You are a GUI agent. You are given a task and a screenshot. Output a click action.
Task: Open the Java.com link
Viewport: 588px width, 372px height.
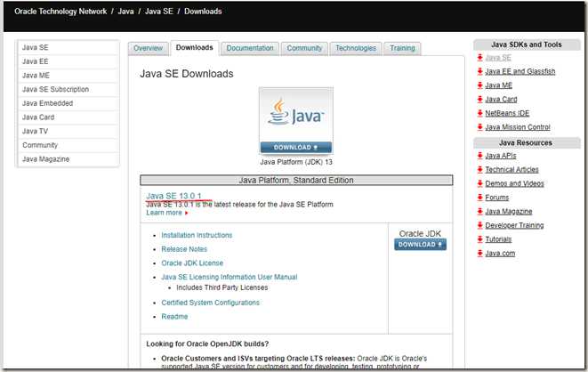click(x=500, y=253)
